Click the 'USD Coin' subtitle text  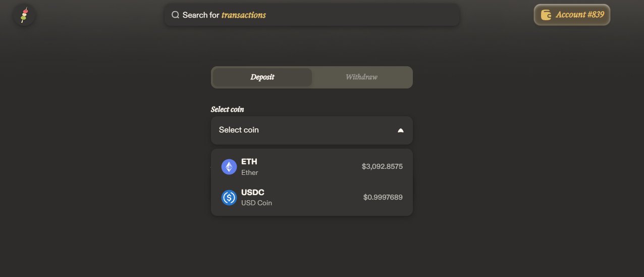click(x=256, y=203)
